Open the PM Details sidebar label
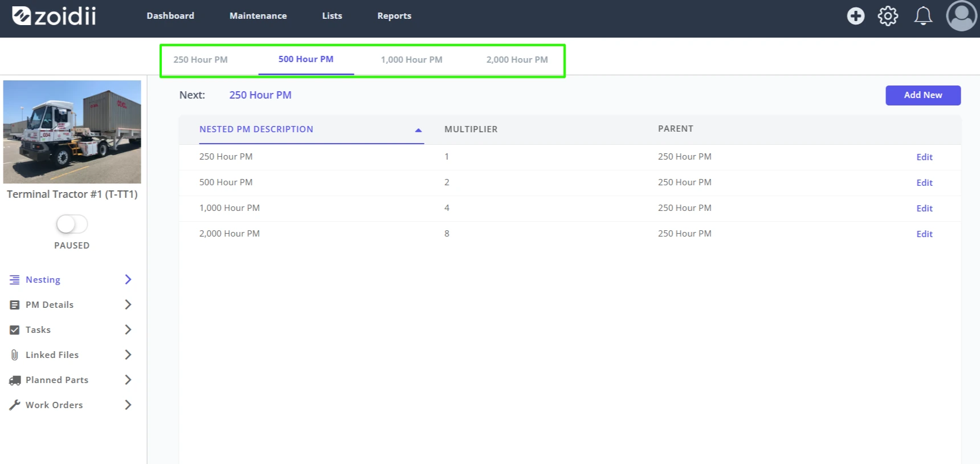Viewport: 980px width, 464px height. pyautogui.click(x=50, y=305)
